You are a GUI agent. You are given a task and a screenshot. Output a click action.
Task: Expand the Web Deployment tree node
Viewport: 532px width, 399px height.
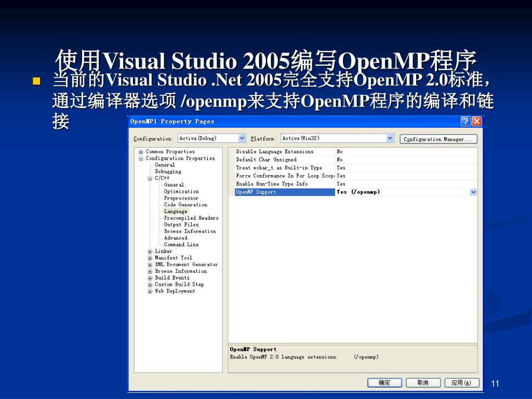pos(150,291)
